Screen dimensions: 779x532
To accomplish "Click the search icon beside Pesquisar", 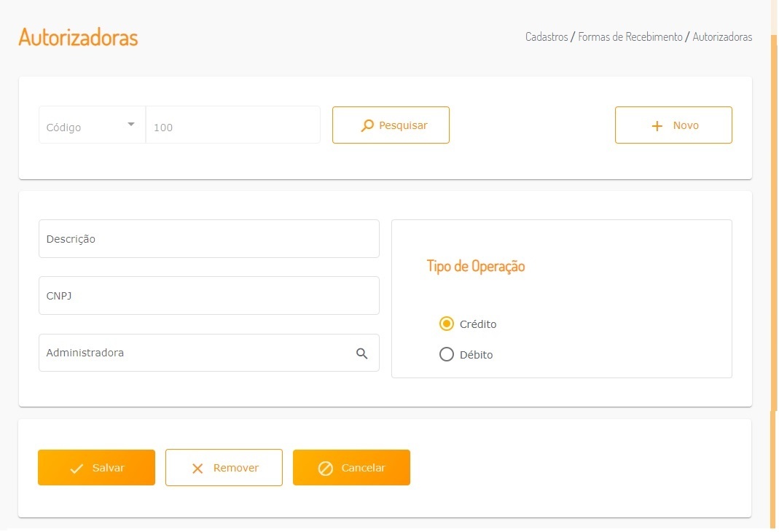I will 367,126.
